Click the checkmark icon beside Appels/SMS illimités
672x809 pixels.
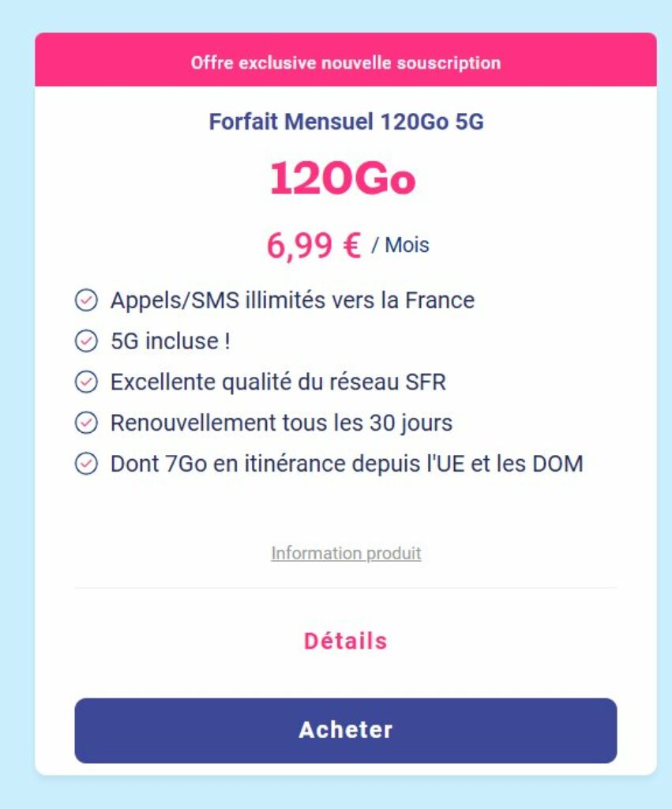pyautogui.click(x=85, y=300)
